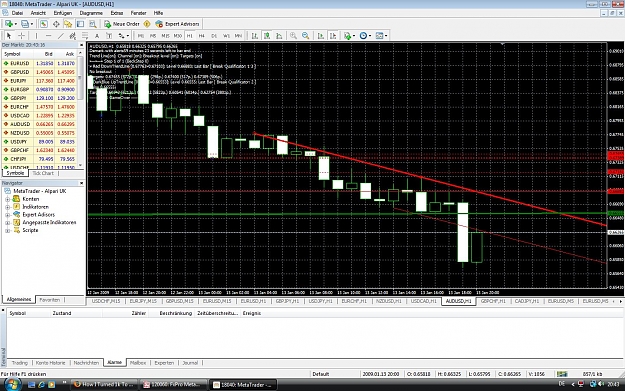Expand the Indikatoren tree node
This screenshot has width=625, height=391.
[7, 207]
